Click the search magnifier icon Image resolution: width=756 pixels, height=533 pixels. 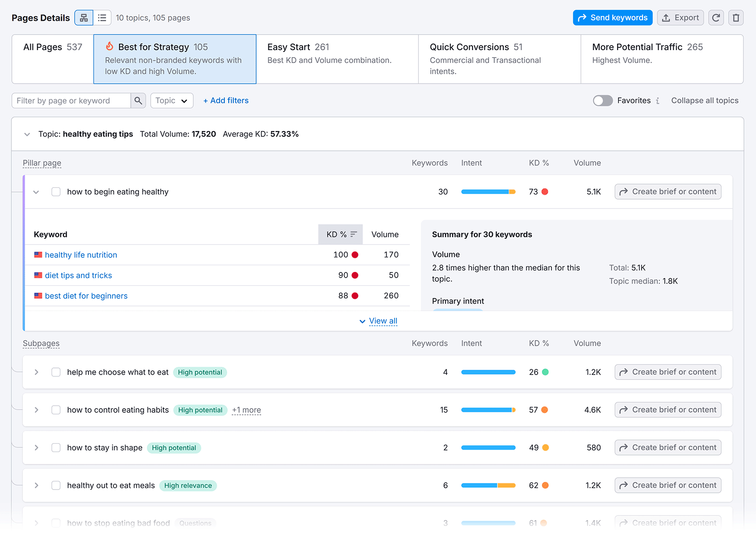tap(138, 100)
